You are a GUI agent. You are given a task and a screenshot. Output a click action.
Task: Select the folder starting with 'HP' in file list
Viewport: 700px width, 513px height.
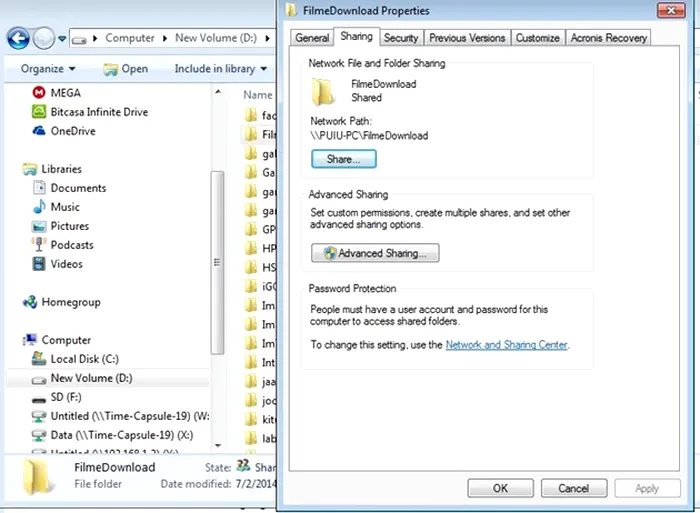[260, 248]
